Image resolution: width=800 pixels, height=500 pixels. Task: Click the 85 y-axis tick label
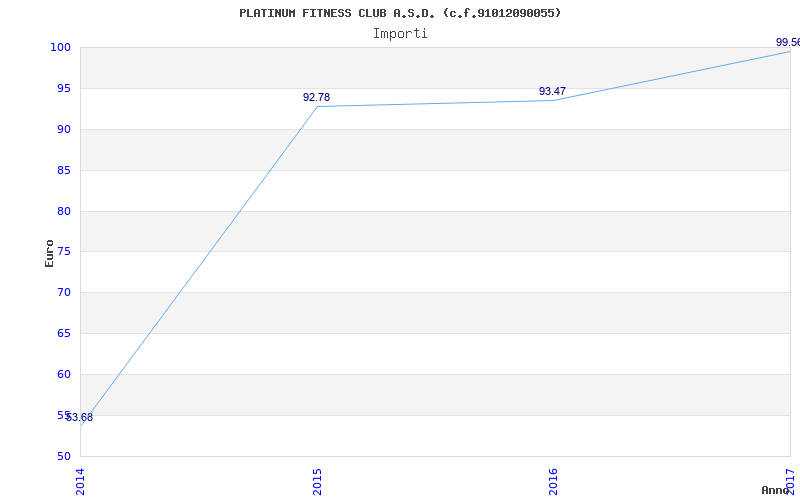[63, 170]
